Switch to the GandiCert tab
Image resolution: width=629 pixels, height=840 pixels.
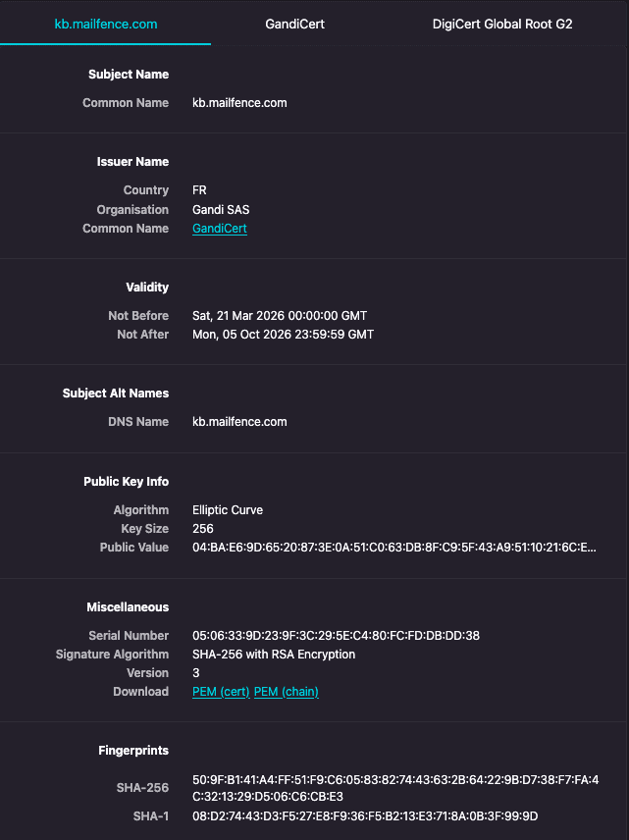pyautogui.click(x=294, y=25)
